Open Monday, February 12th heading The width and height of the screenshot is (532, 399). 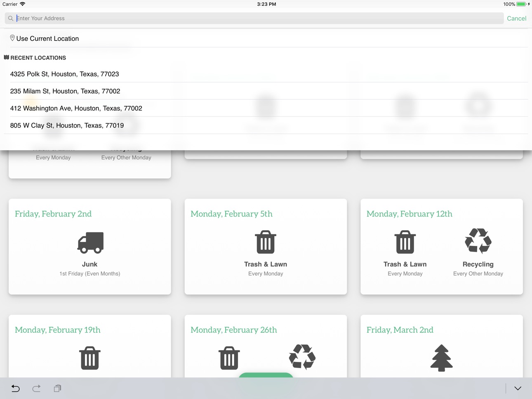[x=409, y=214]
